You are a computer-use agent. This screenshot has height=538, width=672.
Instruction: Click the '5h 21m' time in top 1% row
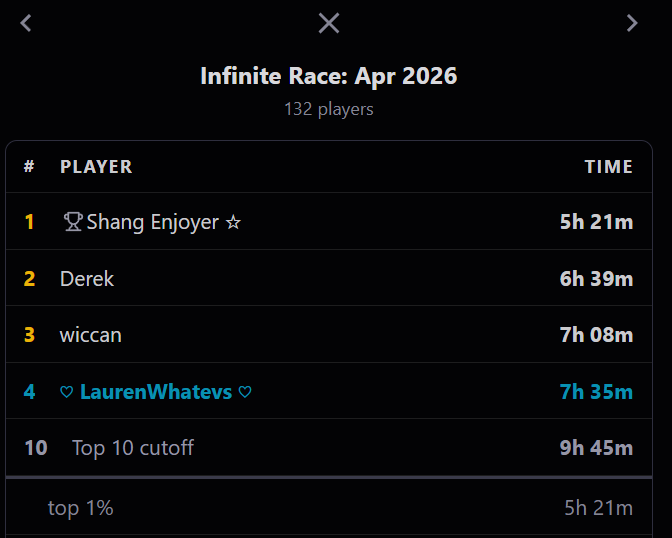[x=598, y=508]
